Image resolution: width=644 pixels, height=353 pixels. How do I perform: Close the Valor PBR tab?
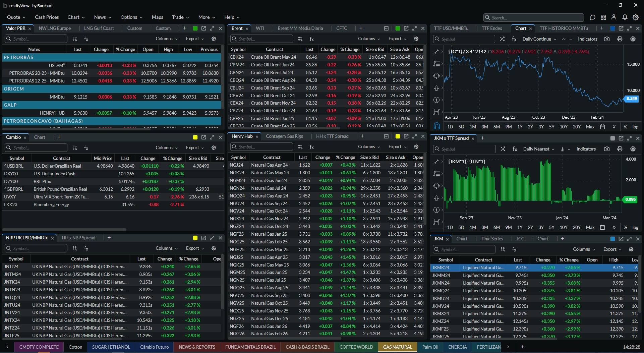30,29
